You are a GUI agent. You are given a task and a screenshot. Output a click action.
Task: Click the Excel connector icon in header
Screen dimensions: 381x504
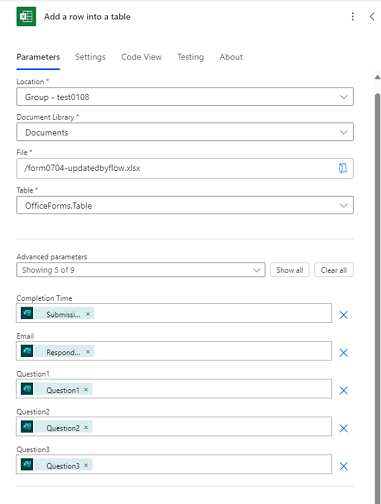coord(26,16)
